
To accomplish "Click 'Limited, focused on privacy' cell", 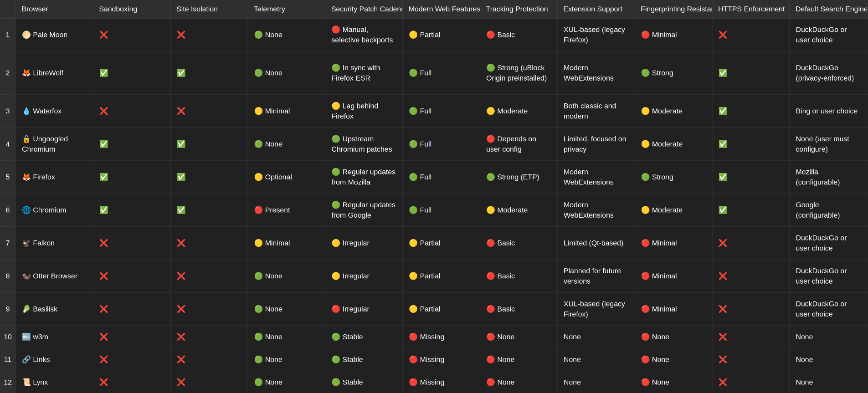I will 596,144.
